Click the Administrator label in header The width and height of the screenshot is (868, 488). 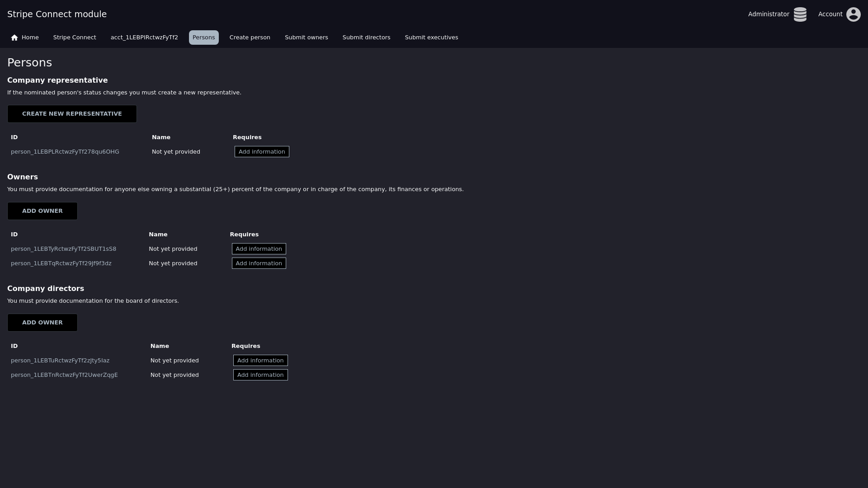768,14
